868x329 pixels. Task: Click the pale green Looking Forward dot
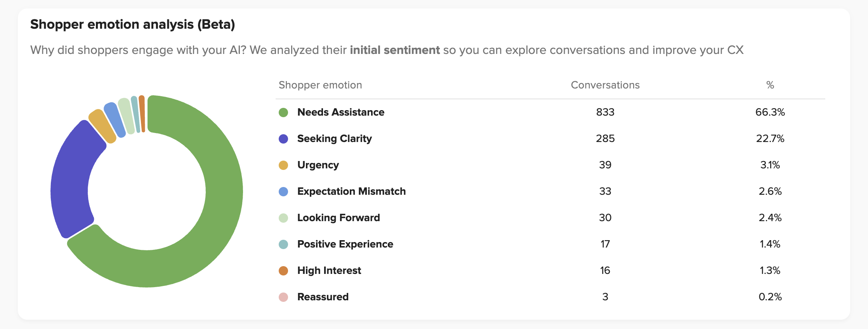click(x=283, y=218)
